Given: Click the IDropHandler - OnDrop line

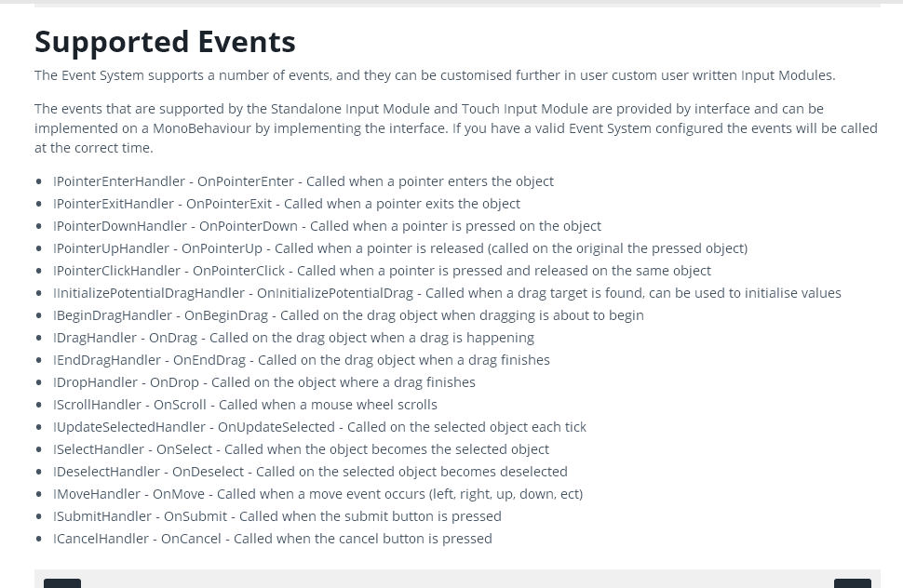Looking at the screenshot, I should 263,382.
